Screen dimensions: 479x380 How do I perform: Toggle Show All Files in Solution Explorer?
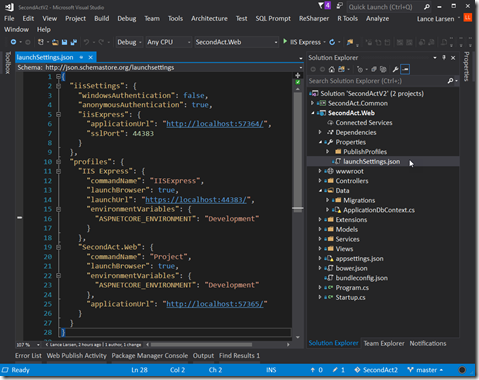click(383, 69)
